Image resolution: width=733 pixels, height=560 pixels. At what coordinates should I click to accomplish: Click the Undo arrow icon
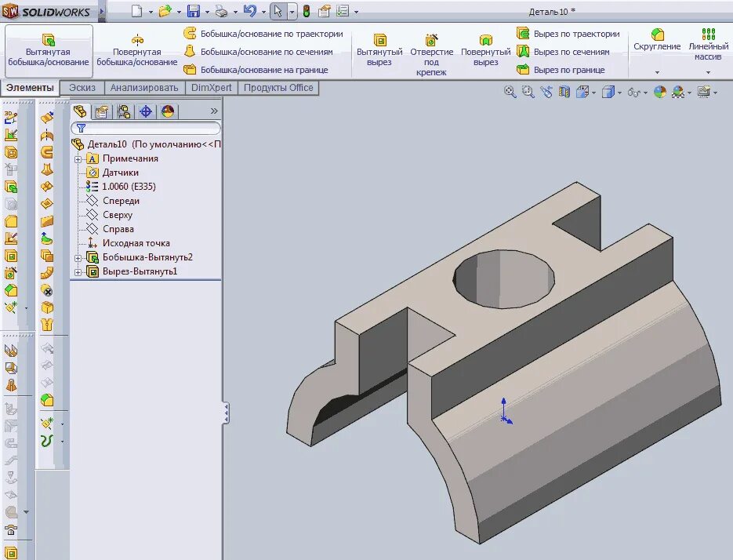click(x=250, y=11)
